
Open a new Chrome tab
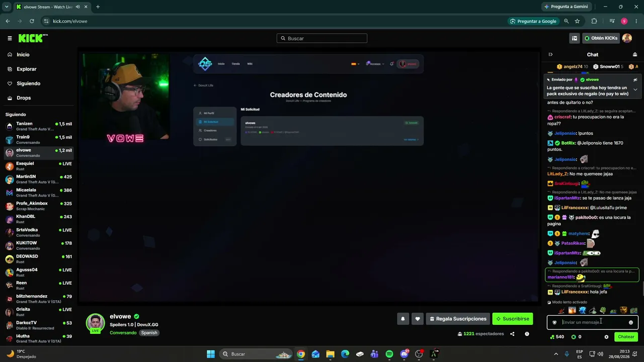click(98, 7)
